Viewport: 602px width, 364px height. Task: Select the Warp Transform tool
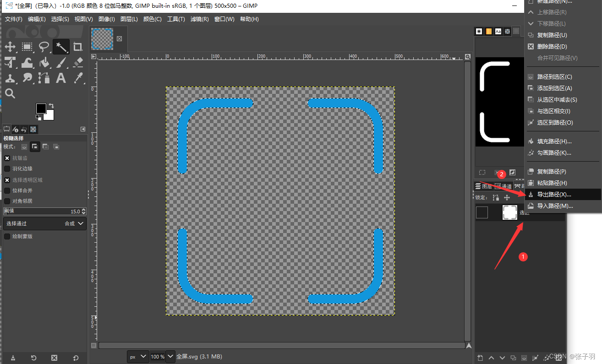27,62
